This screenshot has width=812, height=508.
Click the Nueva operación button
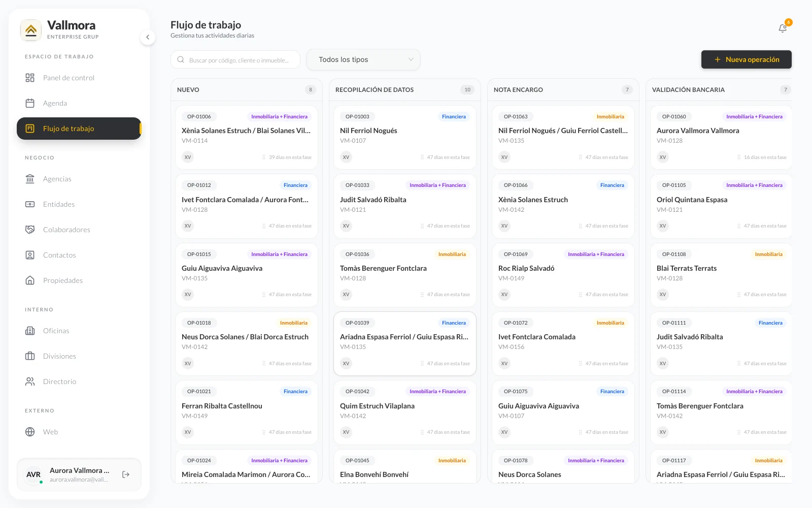pos(747,59)
